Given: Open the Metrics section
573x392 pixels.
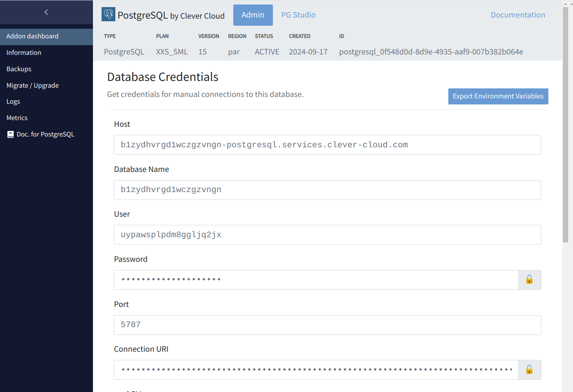Looking at the screenshot, I should click(17, 117).
